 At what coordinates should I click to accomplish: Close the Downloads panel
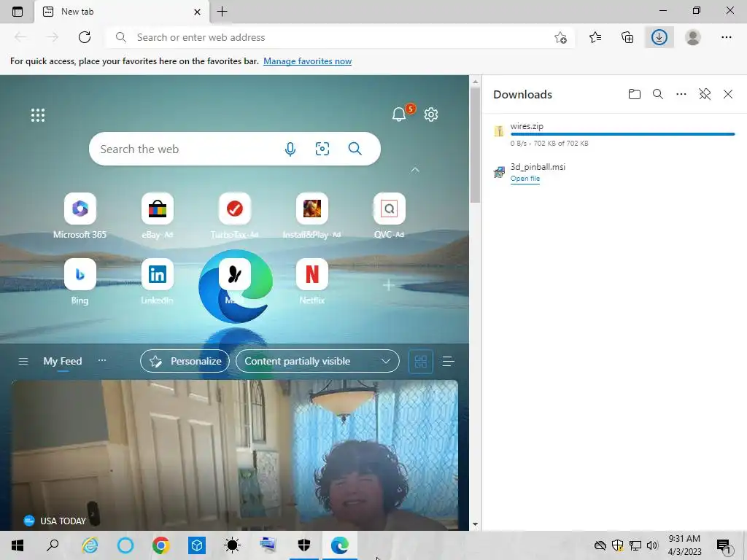click(x=728, y=94)
